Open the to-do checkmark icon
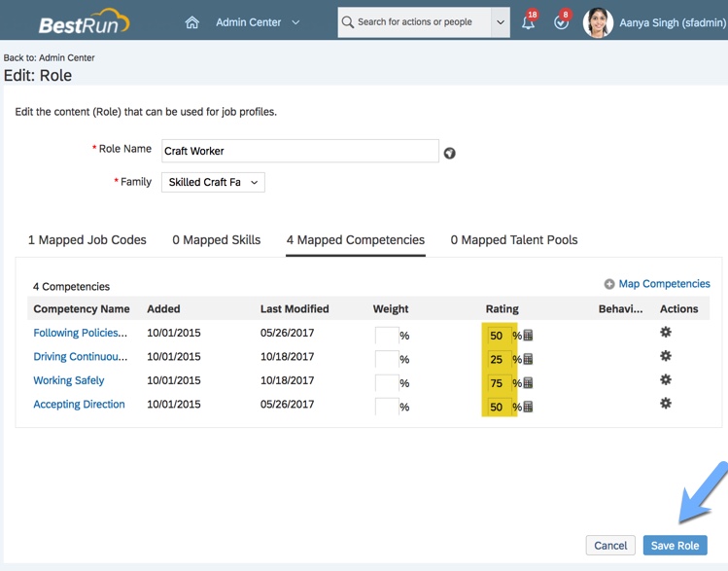The width and height of the screenshot is (728, 571). [x=561, y=22]
